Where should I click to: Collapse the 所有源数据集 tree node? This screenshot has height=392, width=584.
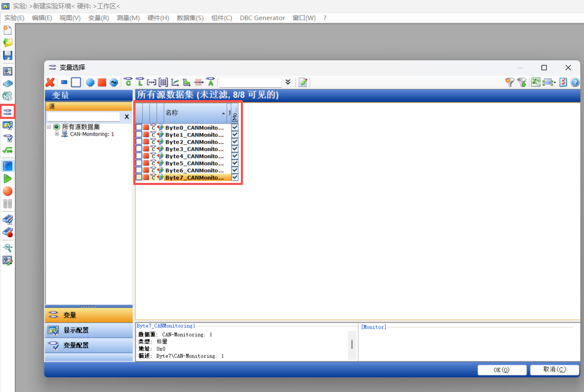[49, 127]
